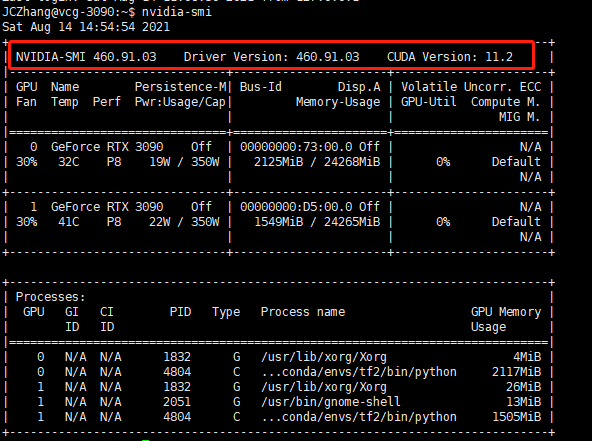Select memory value '2117MiB'
The height and width of the screenshot is (441, 592).
click(516, 372)
